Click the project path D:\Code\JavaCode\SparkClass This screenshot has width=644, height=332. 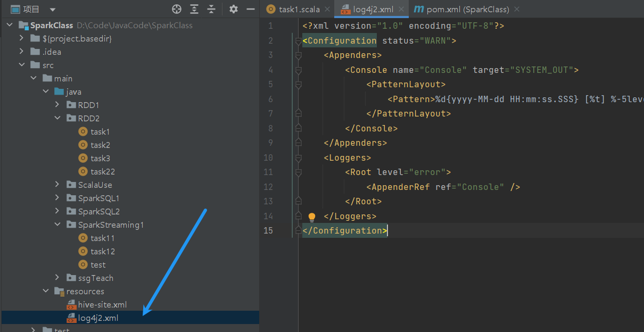tap(135, 25)
